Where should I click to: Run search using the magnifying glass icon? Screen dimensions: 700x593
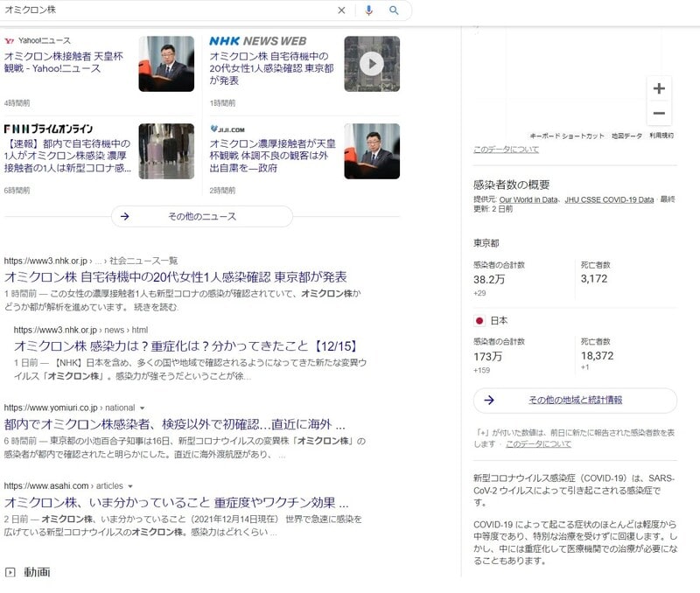pyautogui.click(x=394, y=10)
